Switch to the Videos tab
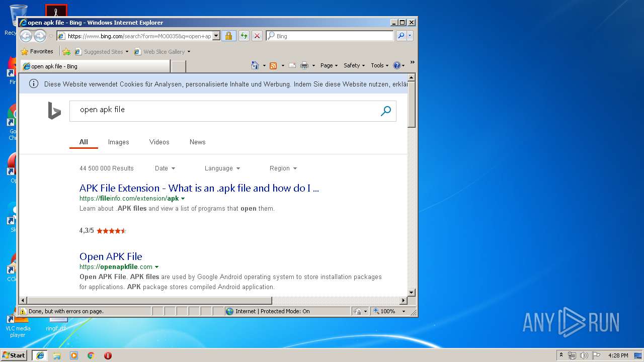 tap(159, 142)
